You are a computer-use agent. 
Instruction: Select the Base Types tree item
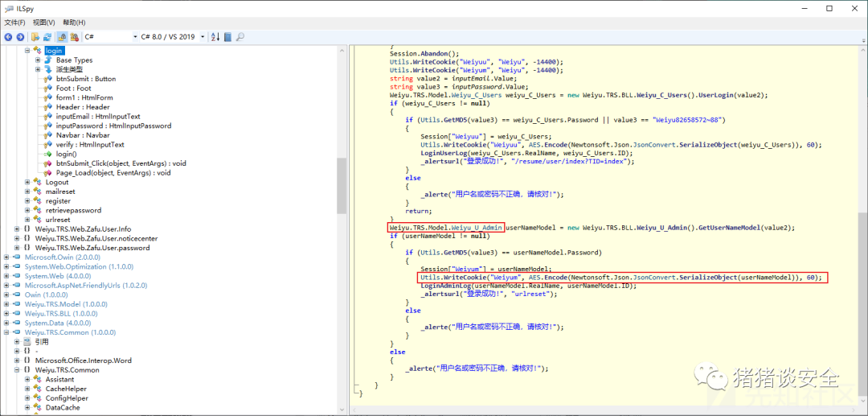74,60
